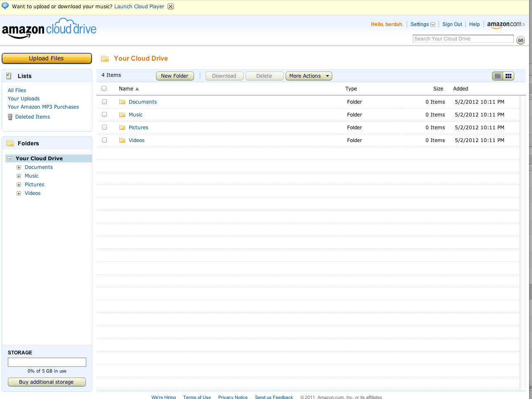Click the Type column header

(x=351, y=89)
